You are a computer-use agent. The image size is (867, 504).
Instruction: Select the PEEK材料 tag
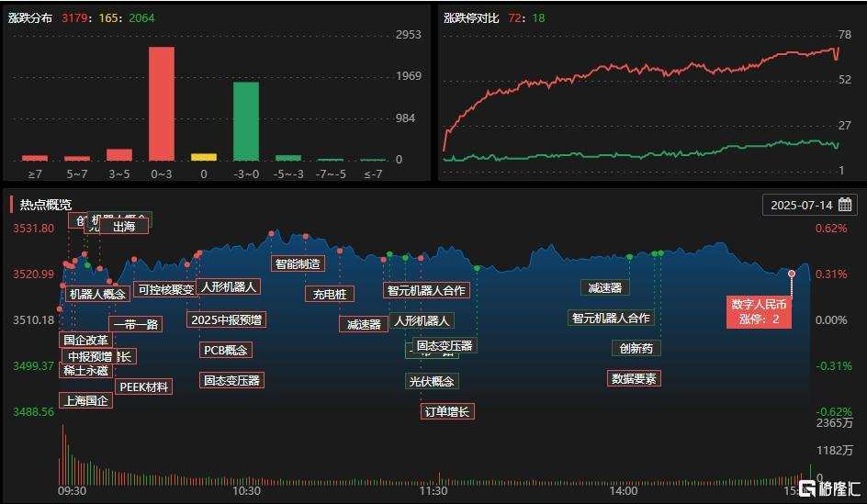pos(144,386)
